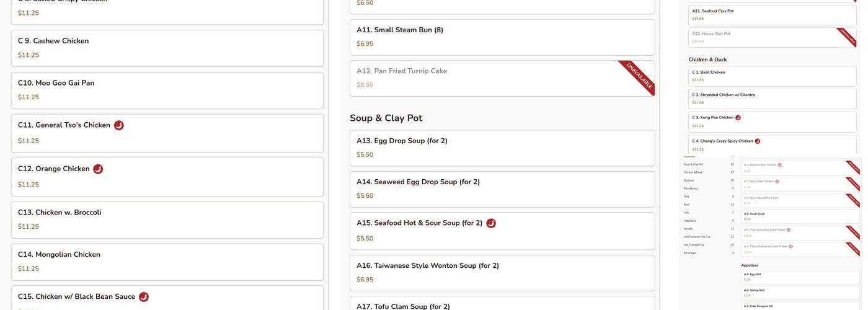The height and width of the screenshot is (310, 868).
Task: Click spicy icon beside General Tso's Chicken
Action: point(119,125)
